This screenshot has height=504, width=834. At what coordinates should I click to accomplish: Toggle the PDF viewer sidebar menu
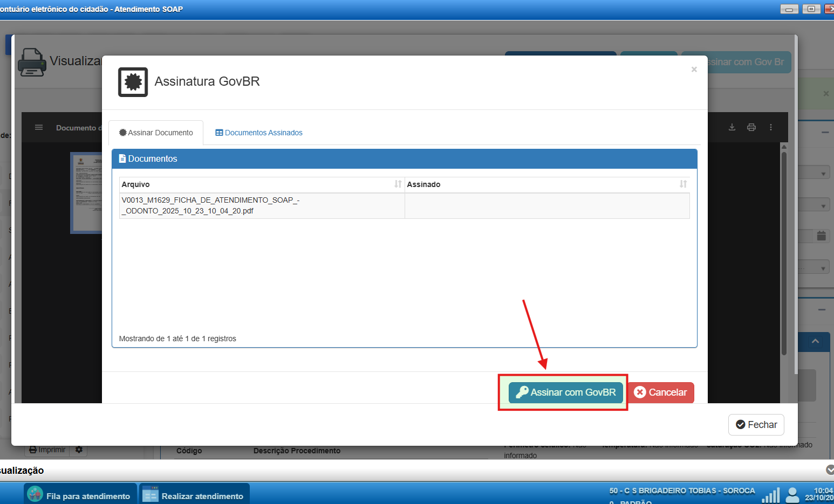[39, 127]
